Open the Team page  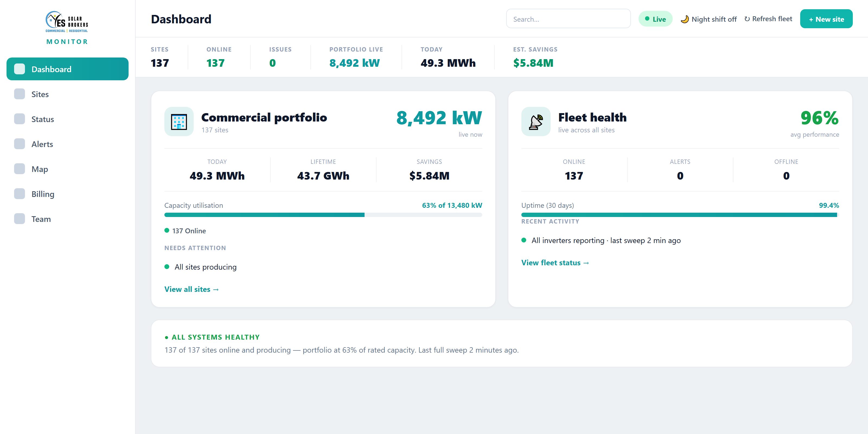[x=67, y=219]
